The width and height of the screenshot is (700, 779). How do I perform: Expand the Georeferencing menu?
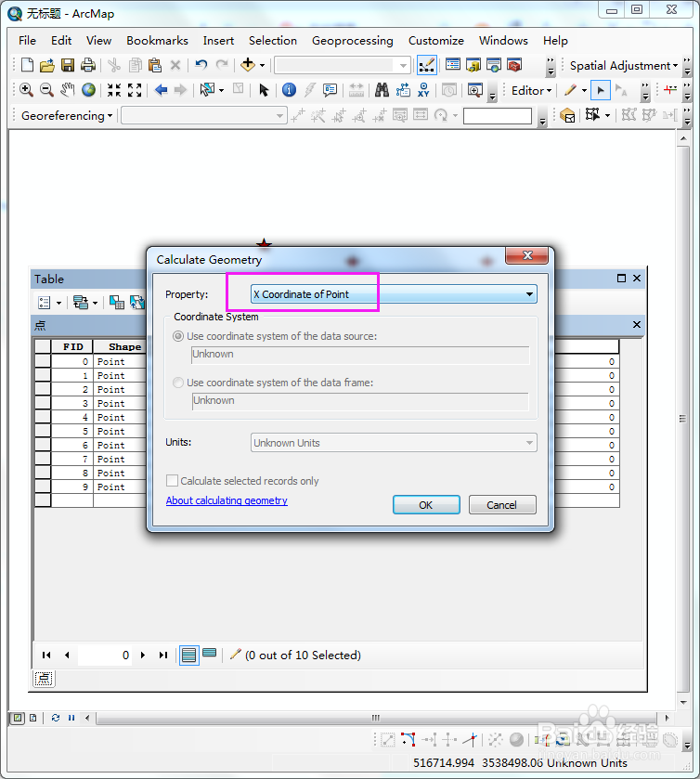click(67, 116)
